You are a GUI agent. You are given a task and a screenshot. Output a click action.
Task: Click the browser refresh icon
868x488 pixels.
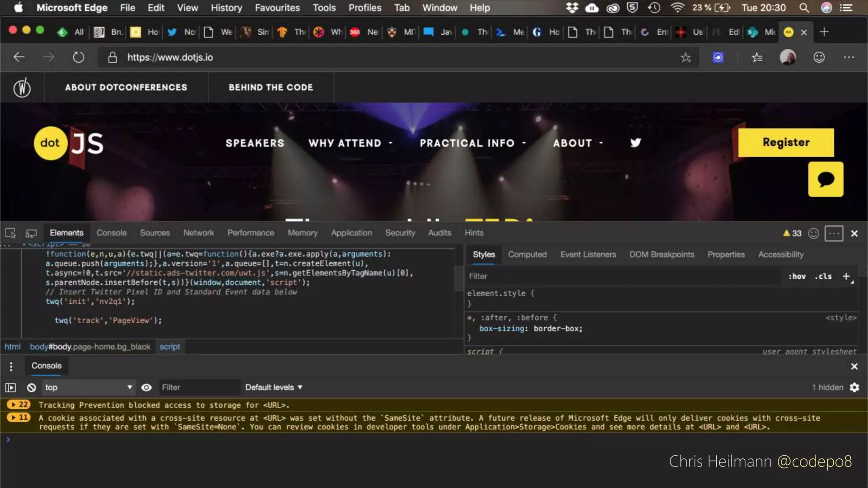78,57
